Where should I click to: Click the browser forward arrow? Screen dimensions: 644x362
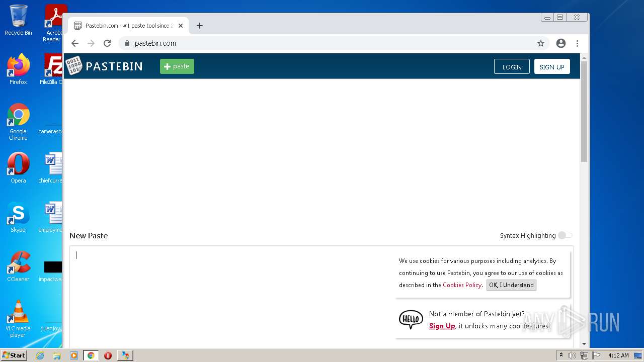click(91, 43)
